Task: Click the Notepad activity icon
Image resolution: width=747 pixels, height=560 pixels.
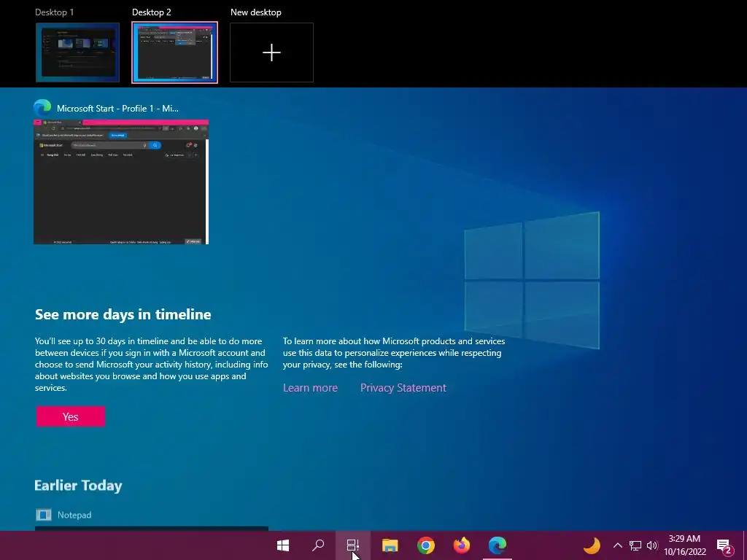Action: [x=43, y=515]
